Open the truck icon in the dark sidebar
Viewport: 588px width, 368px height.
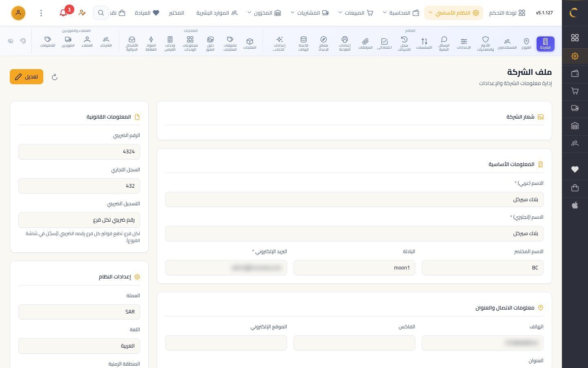pos(575,108)
